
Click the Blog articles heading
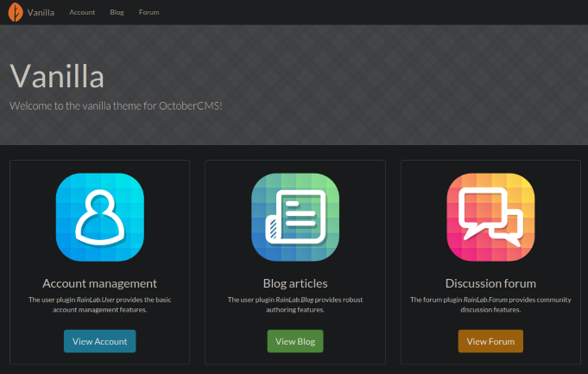(294, 283)
